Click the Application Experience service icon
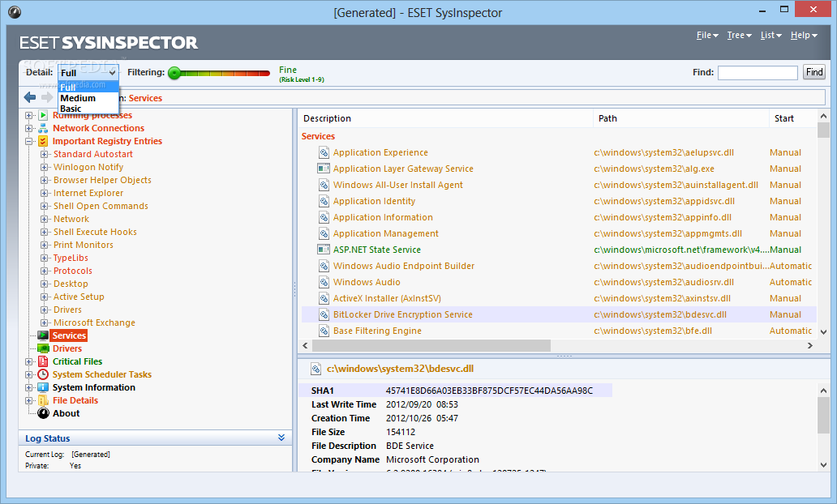 [324, 152]
